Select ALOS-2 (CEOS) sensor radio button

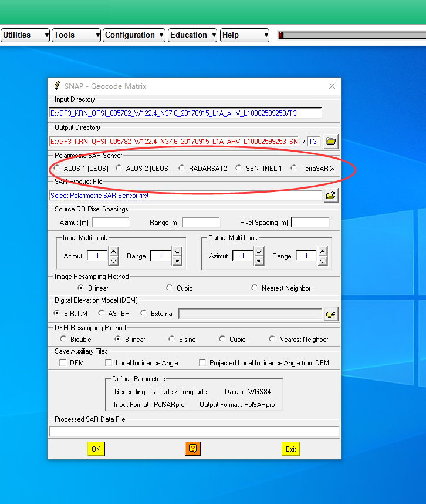tap(119, 168)
